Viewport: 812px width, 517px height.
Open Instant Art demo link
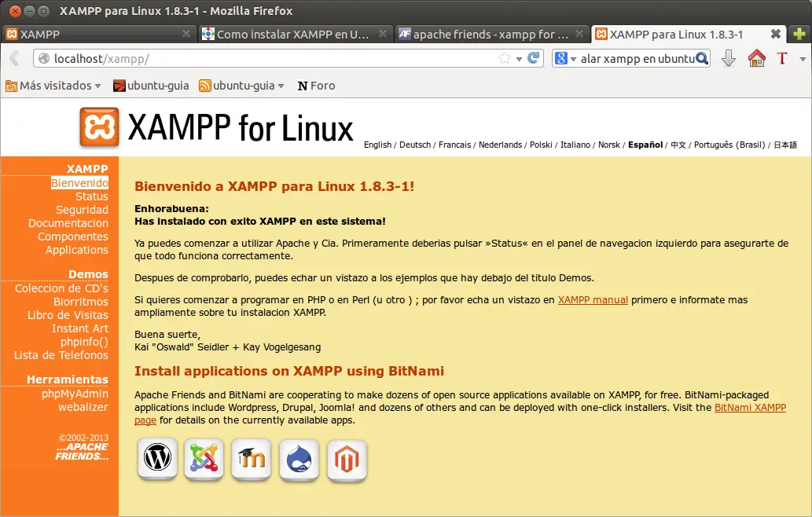[x=79, y=328]
